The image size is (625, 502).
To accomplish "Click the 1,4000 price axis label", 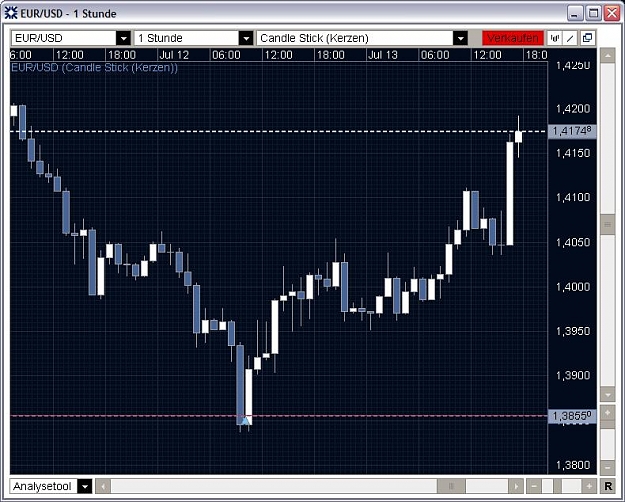I will tap(573, 287).
